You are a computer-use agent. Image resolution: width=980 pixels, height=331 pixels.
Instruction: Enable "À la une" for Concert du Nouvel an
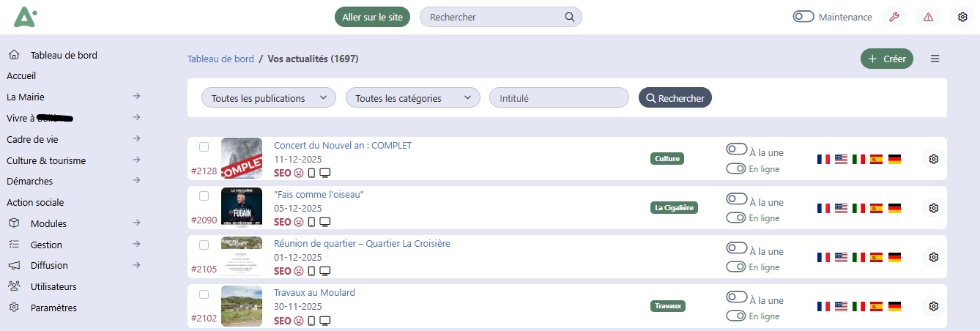pyautogui.click(x=736, y=149)
